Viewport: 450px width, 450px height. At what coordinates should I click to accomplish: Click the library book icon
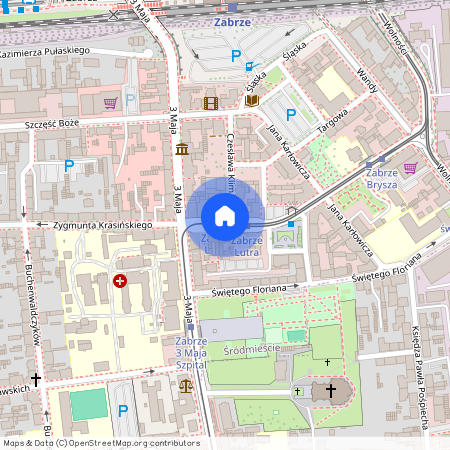click(x=252, y=100)
